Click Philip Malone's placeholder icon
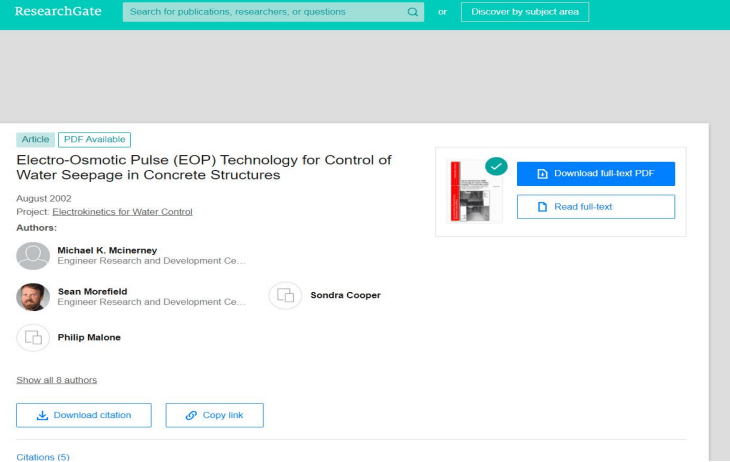730x462 pixels. click(33, 337)
